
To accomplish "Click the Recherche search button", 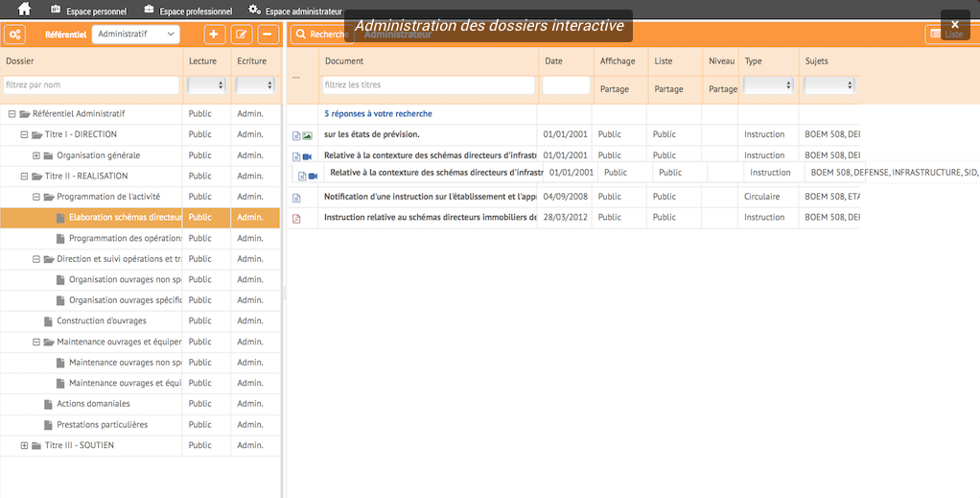I will pos(320,35).
